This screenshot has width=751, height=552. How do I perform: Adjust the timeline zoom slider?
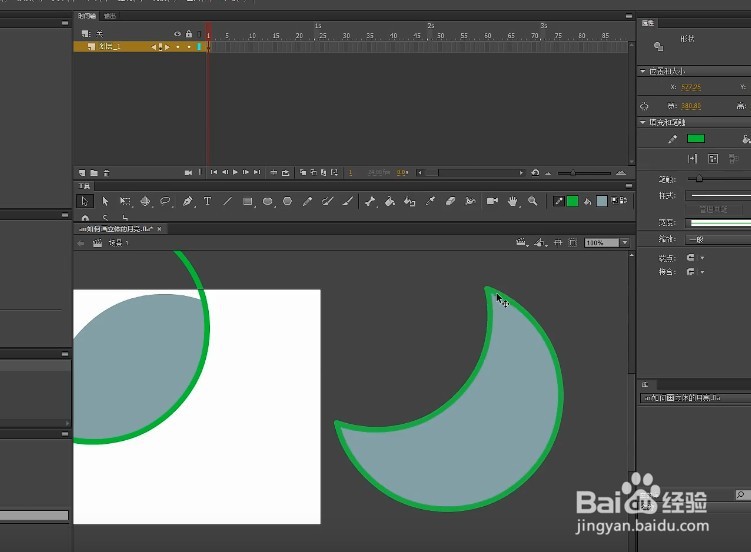coord(573,173)
